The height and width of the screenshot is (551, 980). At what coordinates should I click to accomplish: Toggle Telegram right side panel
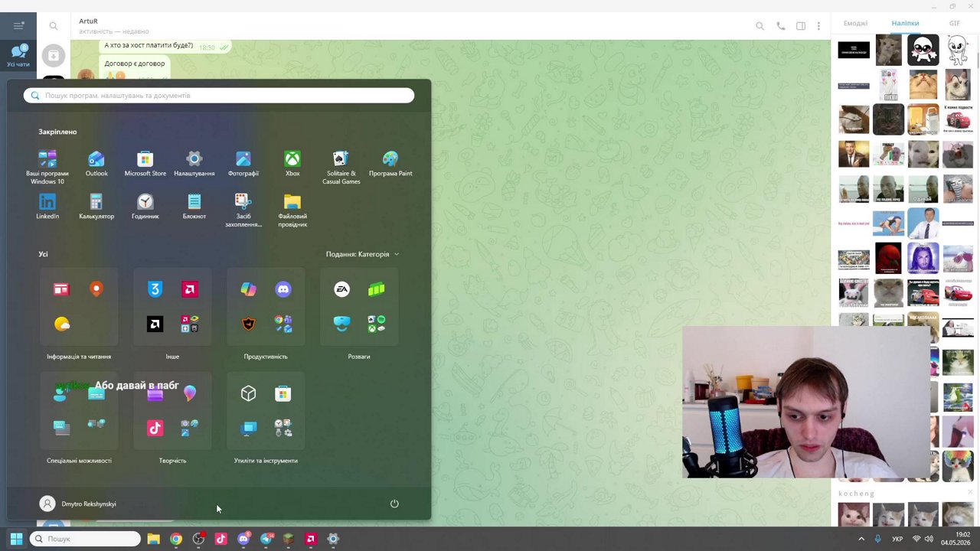click(x=801, y=26)
